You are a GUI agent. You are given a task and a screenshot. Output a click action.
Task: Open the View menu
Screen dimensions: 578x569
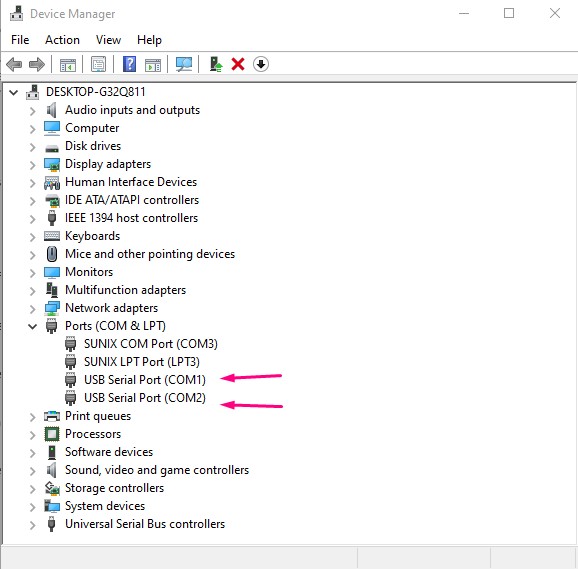pos(108,40)
